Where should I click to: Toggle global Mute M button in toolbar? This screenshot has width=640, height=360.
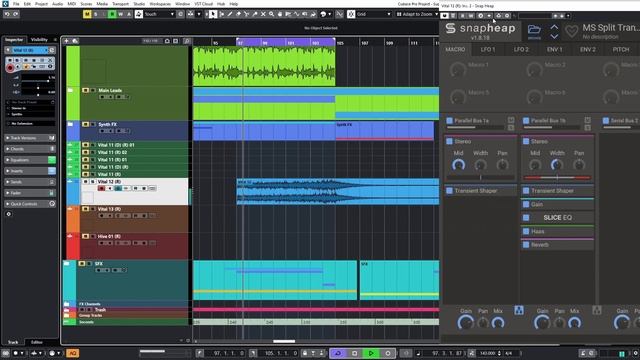87,14
